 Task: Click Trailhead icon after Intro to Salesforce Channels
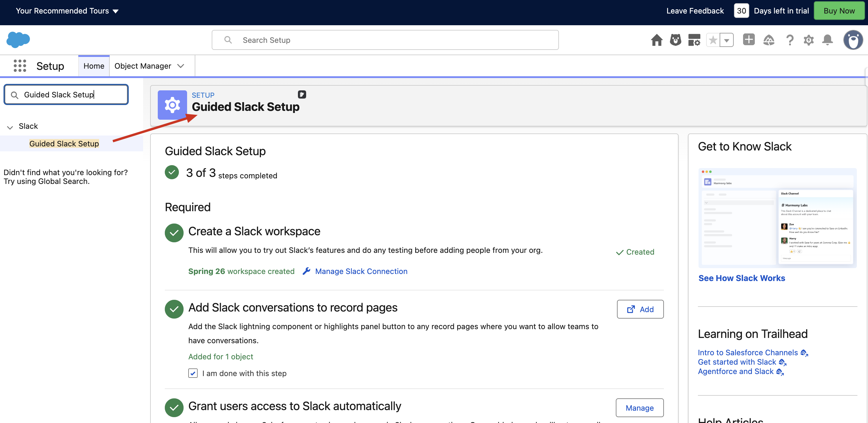point(804,353)
